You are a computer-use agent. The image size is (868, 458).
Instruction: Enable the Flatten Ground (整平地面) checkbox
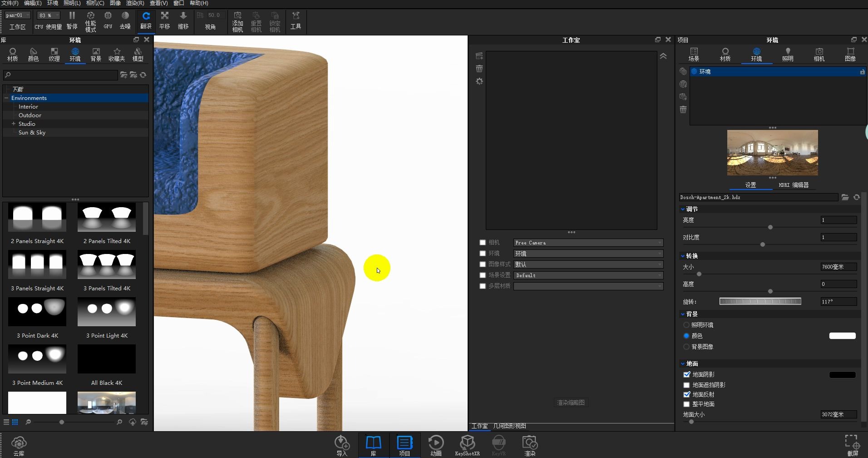point(686,404)
